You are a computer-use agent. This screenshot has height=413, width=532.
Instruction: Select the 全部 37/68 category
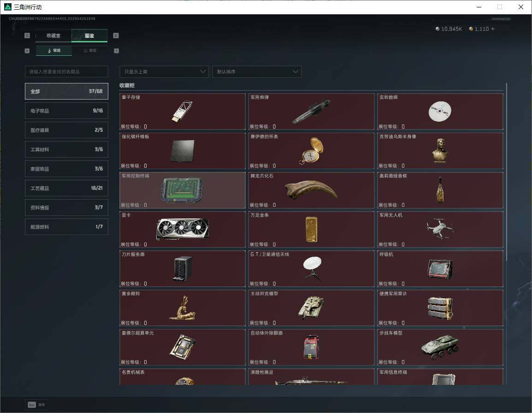tap(66, 91)
